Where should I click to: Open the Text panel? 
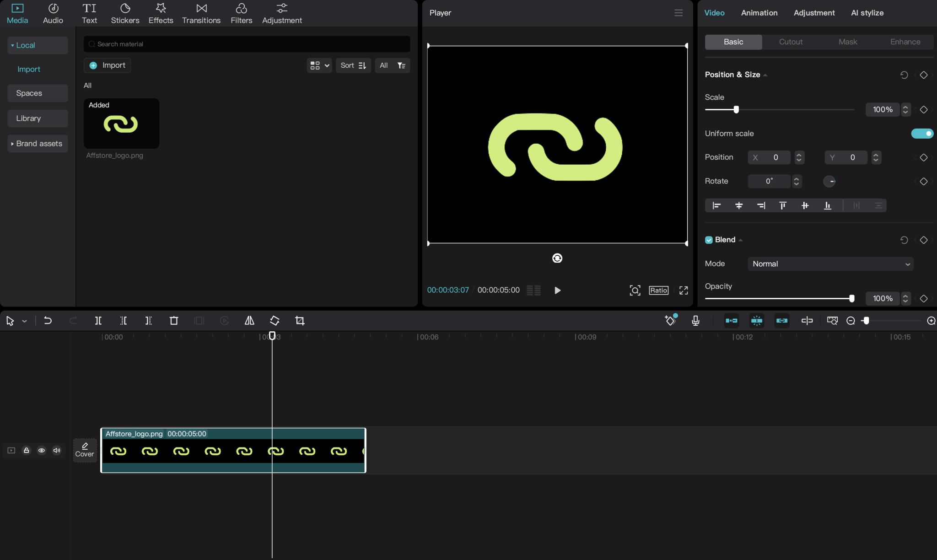point(90,13)
